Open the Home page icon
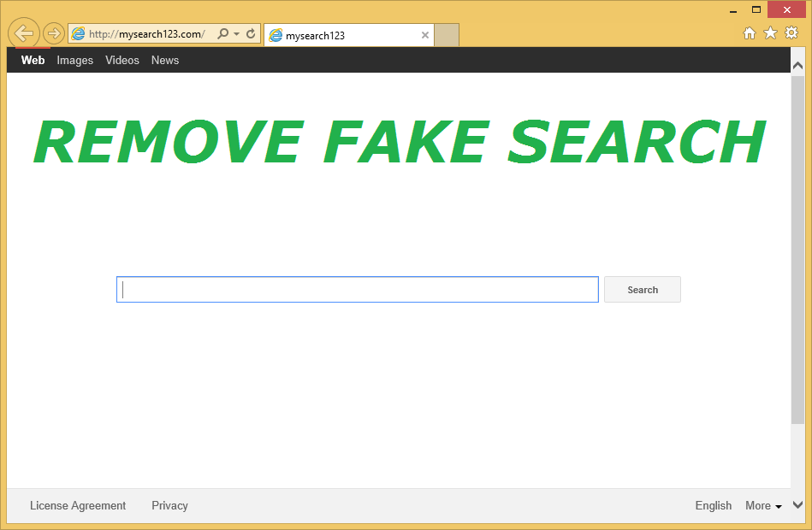The width and height of the screenshot is (812, 530). click(x=750, y=33)
